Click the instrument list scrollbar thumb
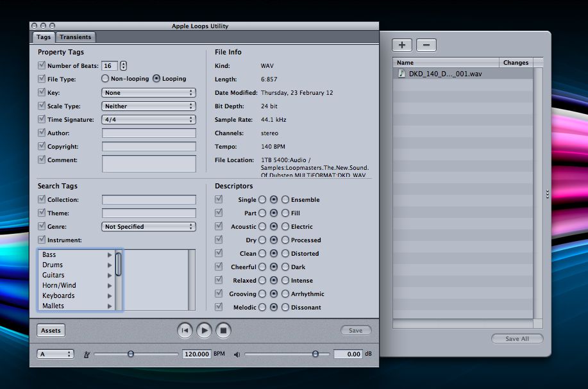The height and width of the screenshot is (389, 588). tap(118, 265)
